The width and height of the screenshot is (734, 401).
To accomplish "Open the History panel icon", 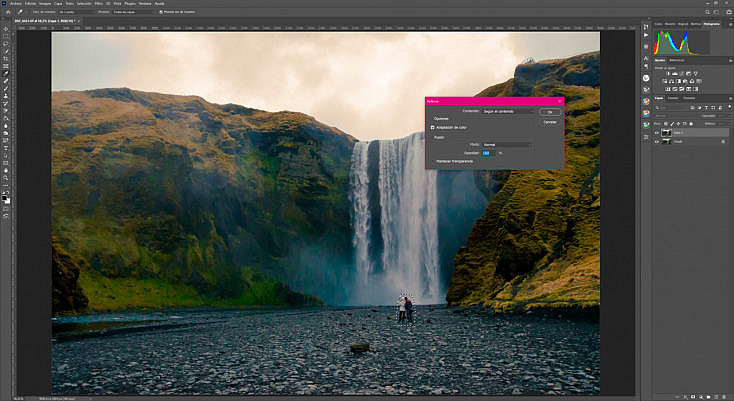I will pos(646,27).
